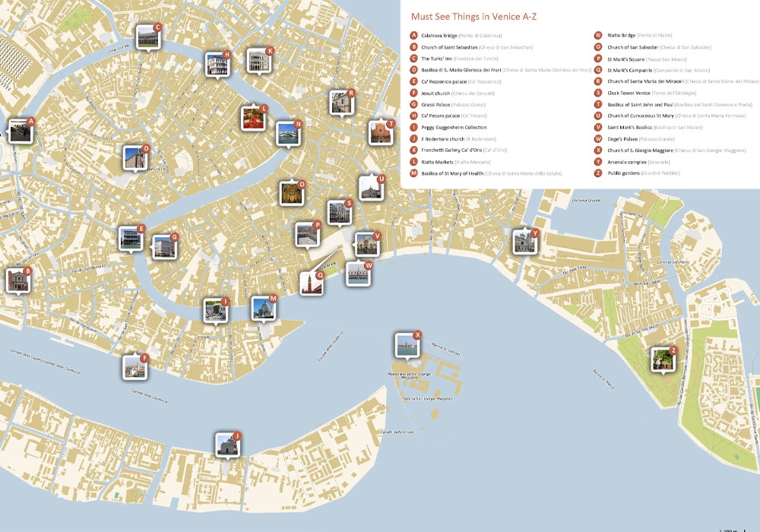Click map marker M domed church pin
The height and width of the screenshot is (532, 760).
click(264, 309)
